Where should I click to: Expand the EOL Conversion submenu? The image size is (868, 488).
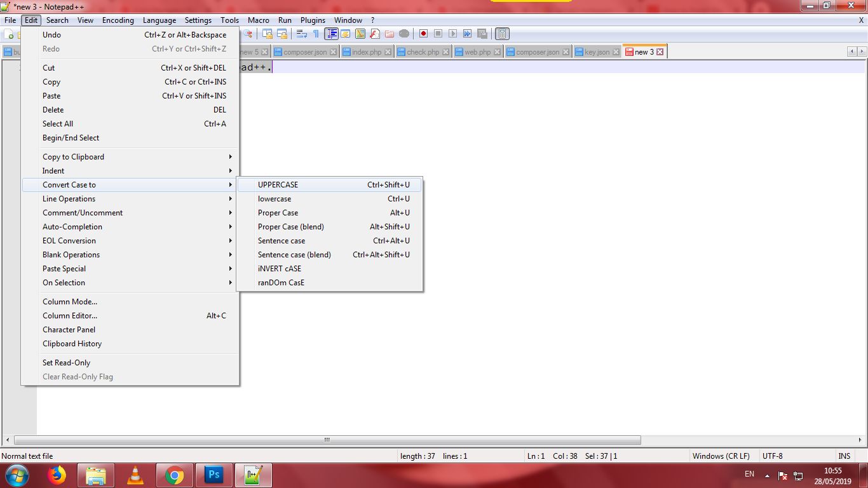[69, 240]
